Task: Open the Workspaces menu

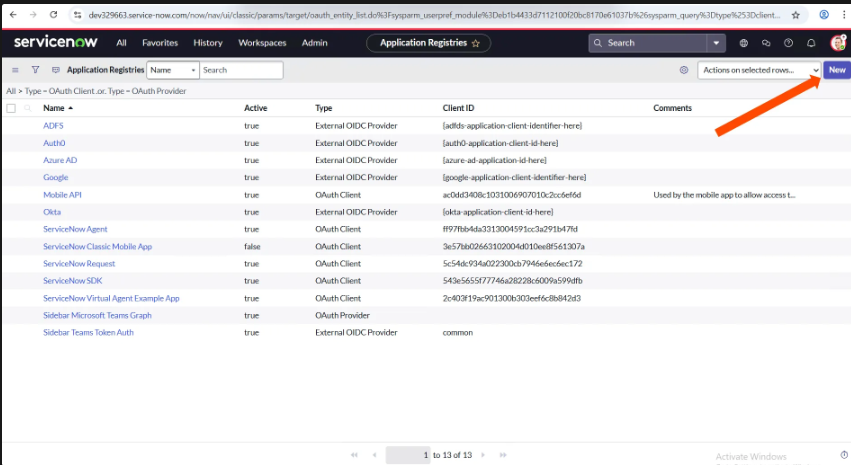Action: [262, 43]
